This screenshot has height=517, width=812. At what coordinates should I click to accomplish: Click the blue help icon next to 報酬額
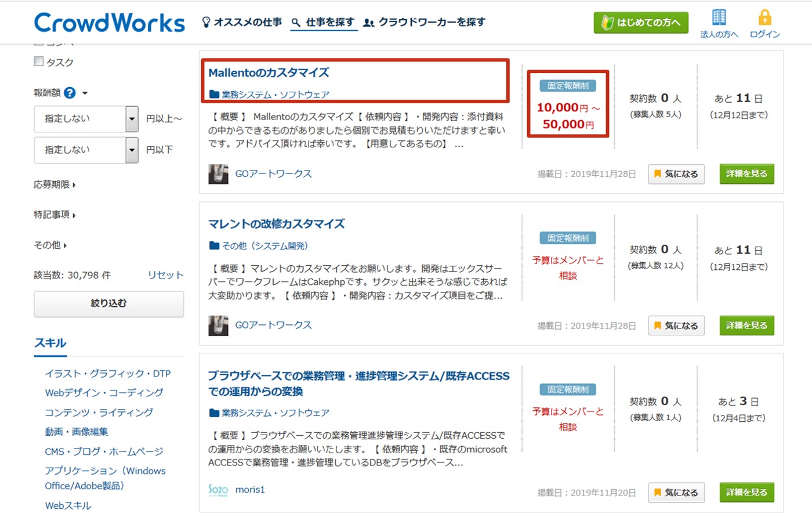70,93
